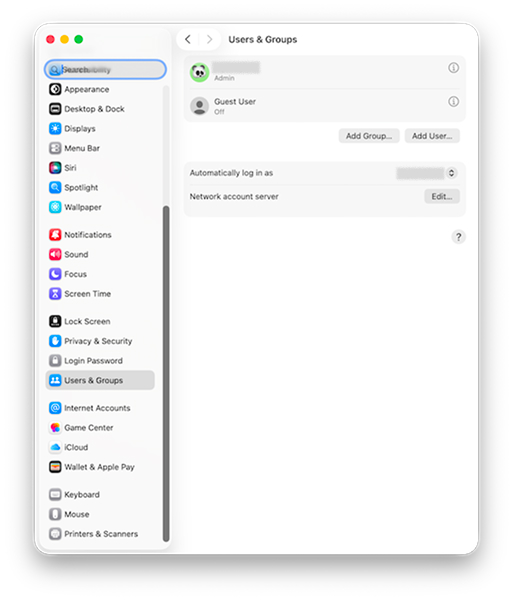Viewport: 513px width, 600px height.
Task: Click the Add User... button
Action: pyautogui.click(x=432, y=136)
